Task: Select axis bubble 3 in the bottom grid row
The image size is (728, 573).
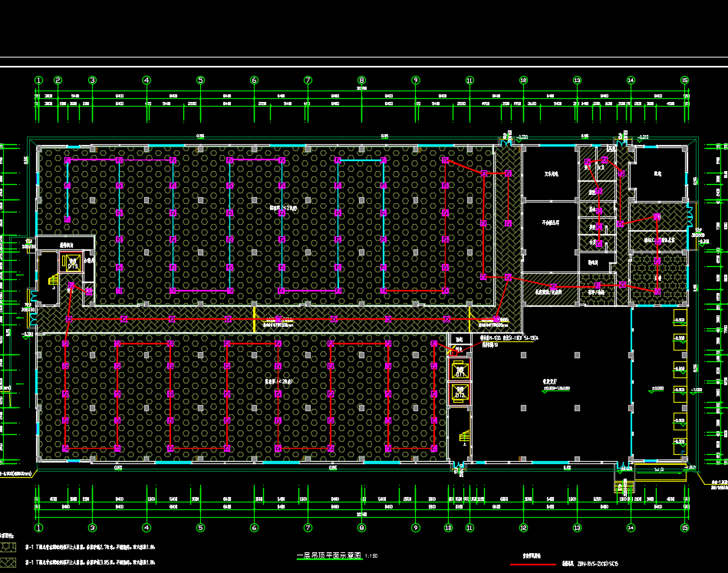Action: 92,528
